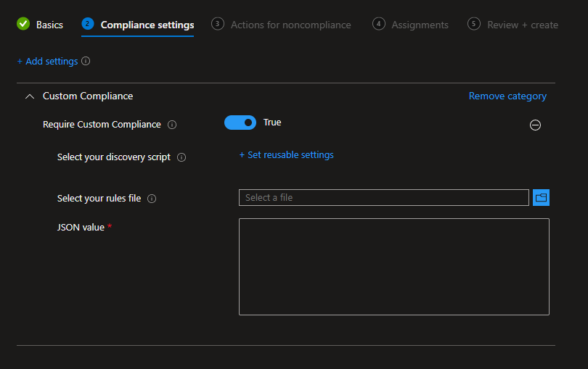The width and height of the screenshot is (588, 369).
Task: Collapse the Custom Compliance section chevron
Action: (30, 96)
